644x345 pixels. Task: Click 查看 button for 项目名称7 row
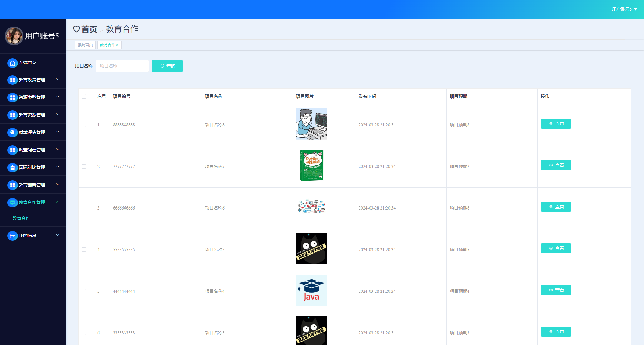[x=556, y=165]
